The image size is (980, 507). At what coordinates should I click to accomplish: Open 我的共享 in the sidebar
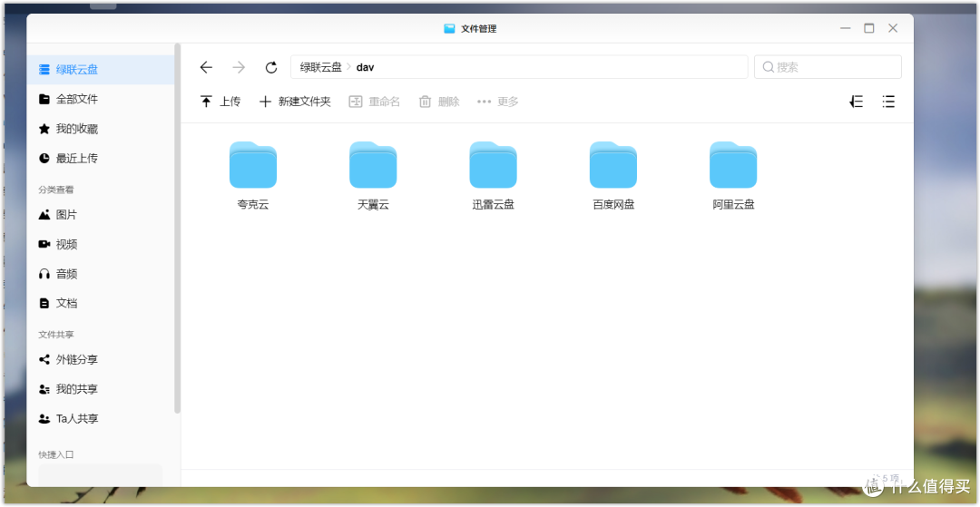pos(101,389)
